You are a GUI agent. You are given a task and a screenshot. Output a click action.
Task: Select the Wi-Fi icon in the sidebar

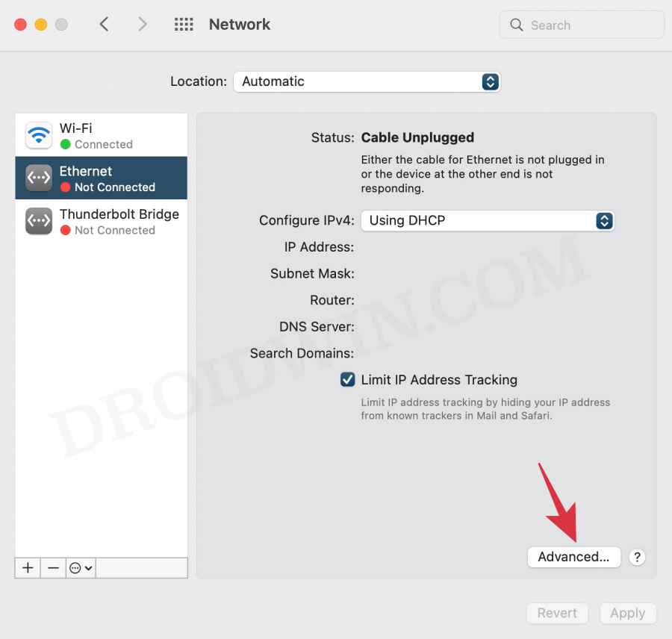click(x=38, y=134)
